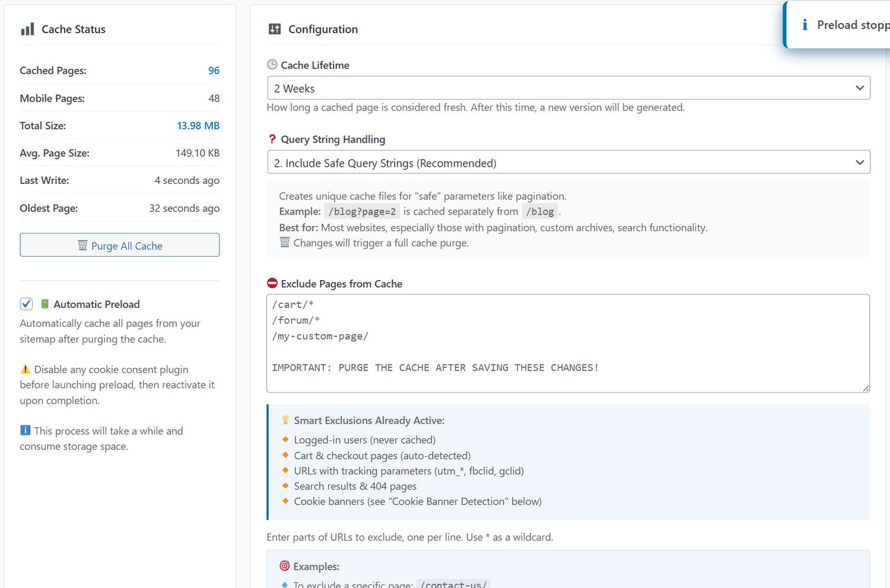Click the red Exclude Pages stop icon
This screenshot has width=890, height=588.
coord(272,284)
